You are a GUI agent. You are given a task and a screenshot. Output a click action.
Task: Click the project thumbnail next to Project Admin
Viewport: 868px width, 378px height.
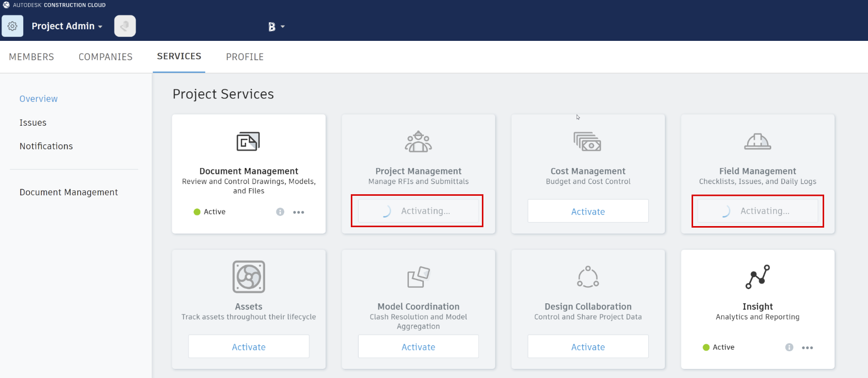pyautogui.click(x=125, y=26)
